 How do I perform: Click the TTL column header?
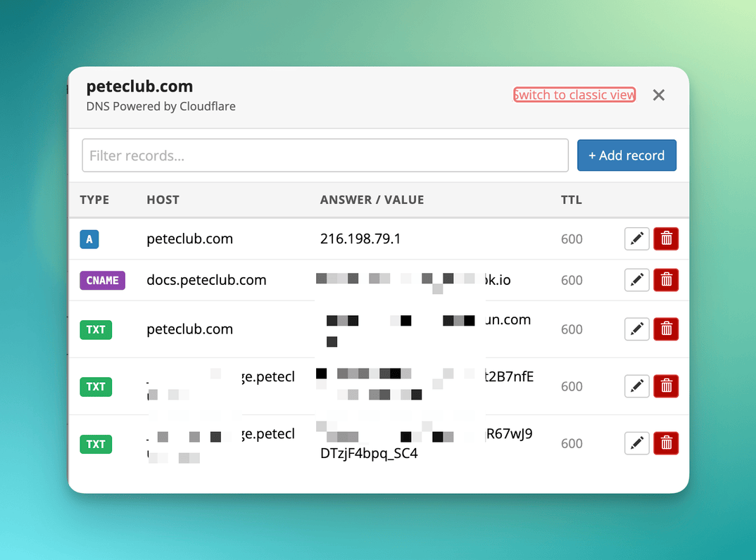pos(572,200)
